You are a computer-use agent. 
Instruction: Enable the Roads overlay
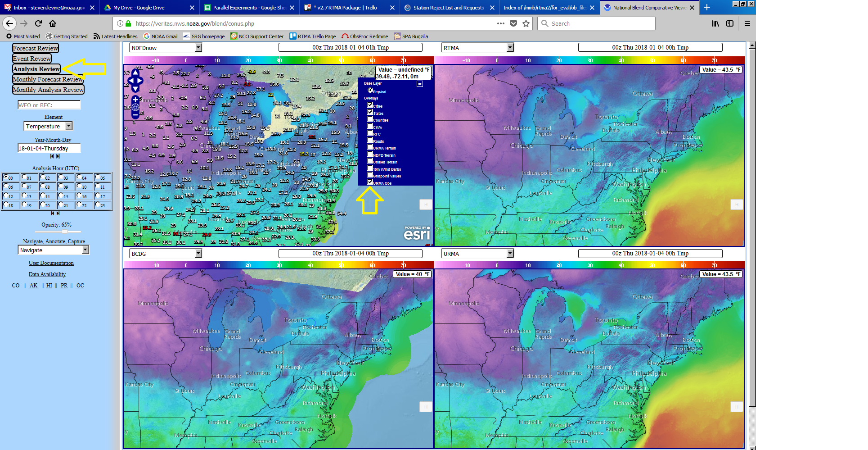(x=370, y=140)
